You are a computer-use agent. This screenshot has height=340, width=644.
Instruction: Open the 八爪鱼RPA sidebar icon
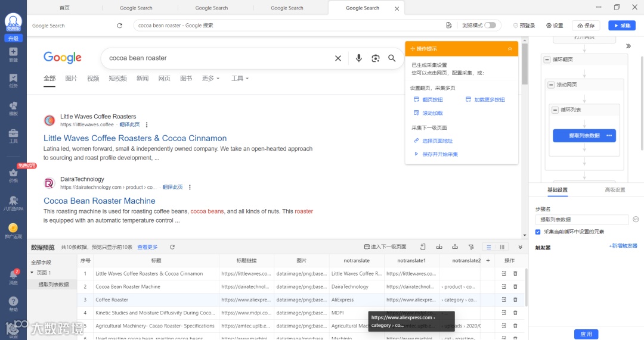point(13,203)
